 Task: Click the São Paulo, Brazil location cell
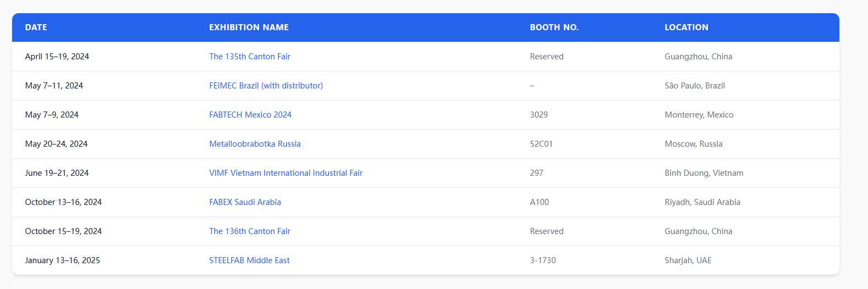pos(695,86)
